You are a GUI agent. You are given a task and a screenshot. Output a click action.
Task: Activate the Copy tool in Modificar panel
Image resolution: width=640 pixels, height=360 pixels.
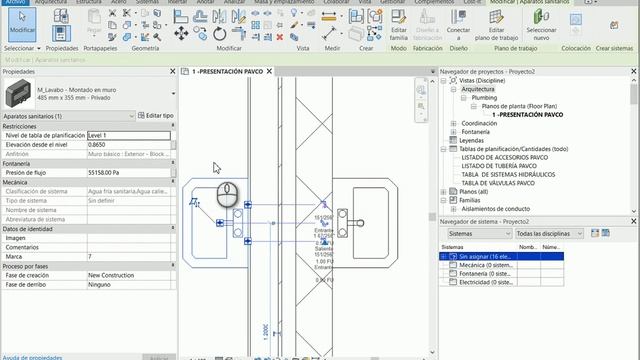point(200,33)
